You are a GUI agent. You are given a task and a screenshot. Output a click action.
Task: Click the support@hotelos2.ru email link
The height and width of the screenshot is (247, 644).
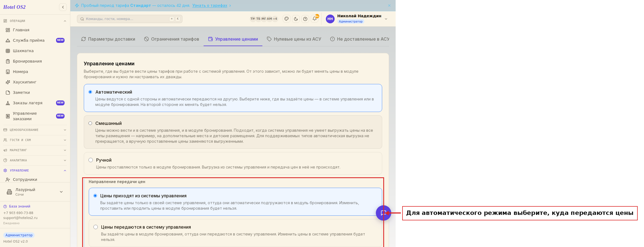(x=20, y=218)
